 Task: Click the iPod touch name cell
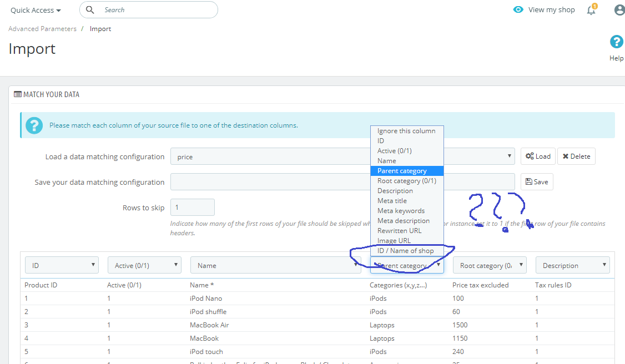(x=206, y=352)
